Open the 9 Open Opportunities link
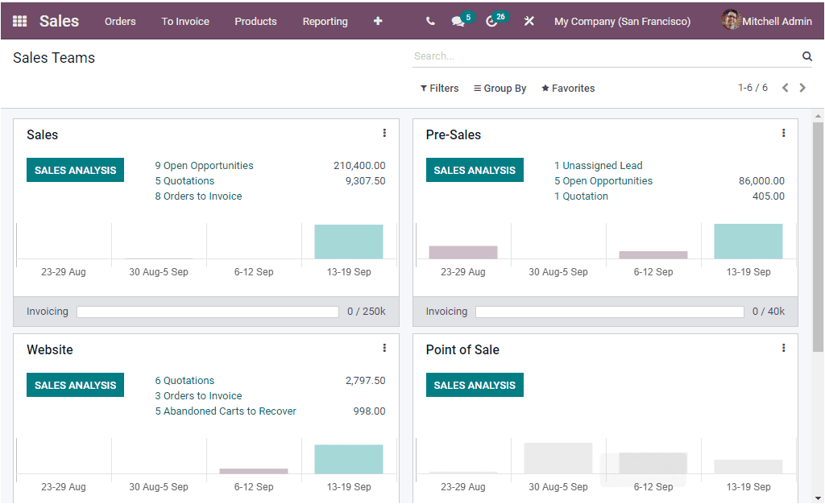 [x=204, y=165]
